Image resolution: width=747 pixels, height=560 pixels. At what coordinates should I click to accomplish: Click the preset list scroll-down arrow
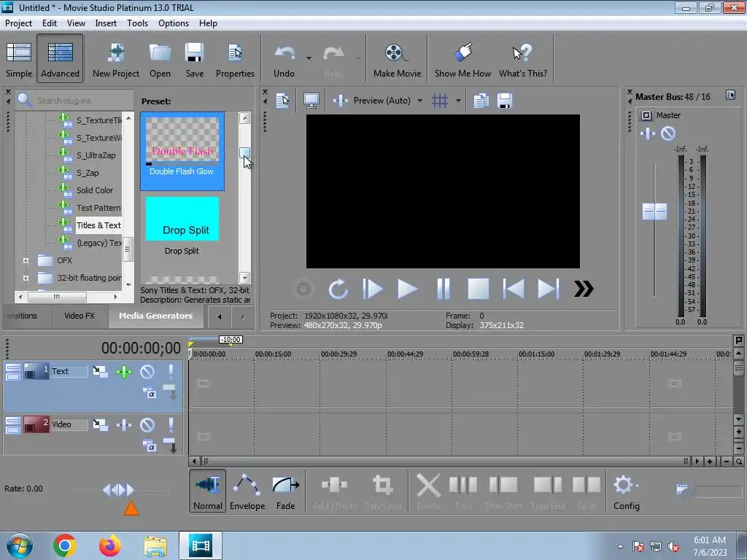coord(245,278)
